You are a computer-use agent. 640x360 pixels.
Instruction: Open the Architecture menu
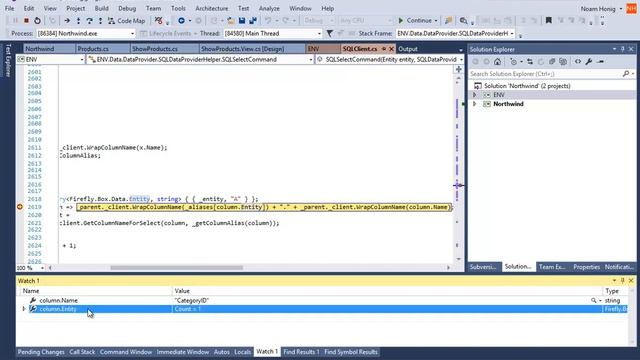point(211,8)
